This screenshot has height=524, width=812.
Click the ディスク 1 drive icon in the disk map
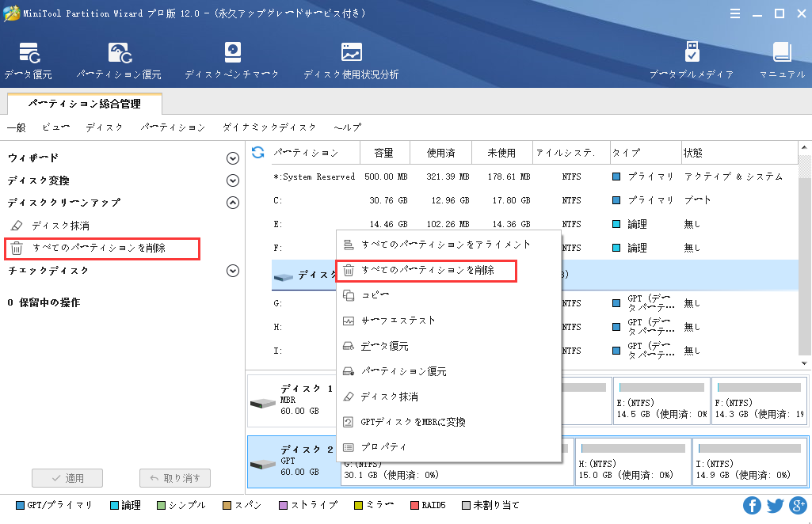(x=262, y=403)
